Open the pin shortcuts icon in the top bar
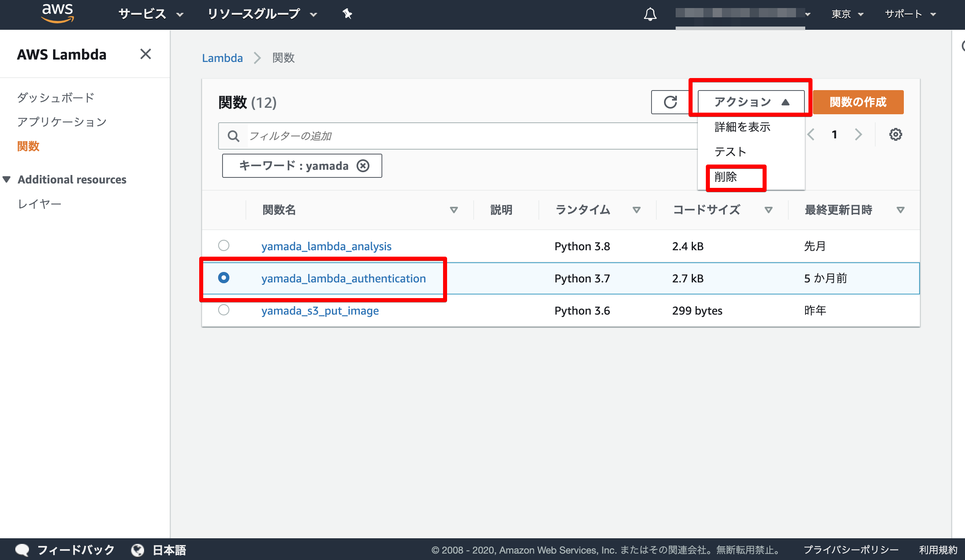The width and height of the screenshot is (965, 560). (x=347, y=14)
